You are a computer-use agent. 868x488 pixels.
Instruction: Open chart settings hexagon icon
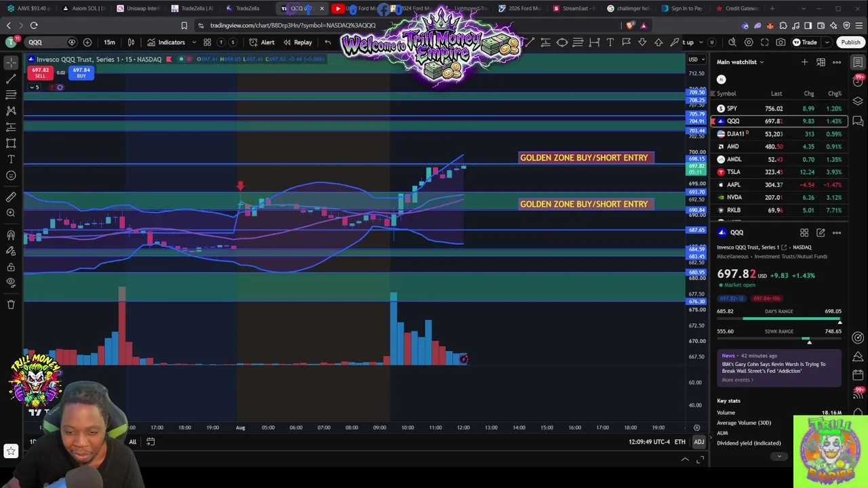coord(749,42)
